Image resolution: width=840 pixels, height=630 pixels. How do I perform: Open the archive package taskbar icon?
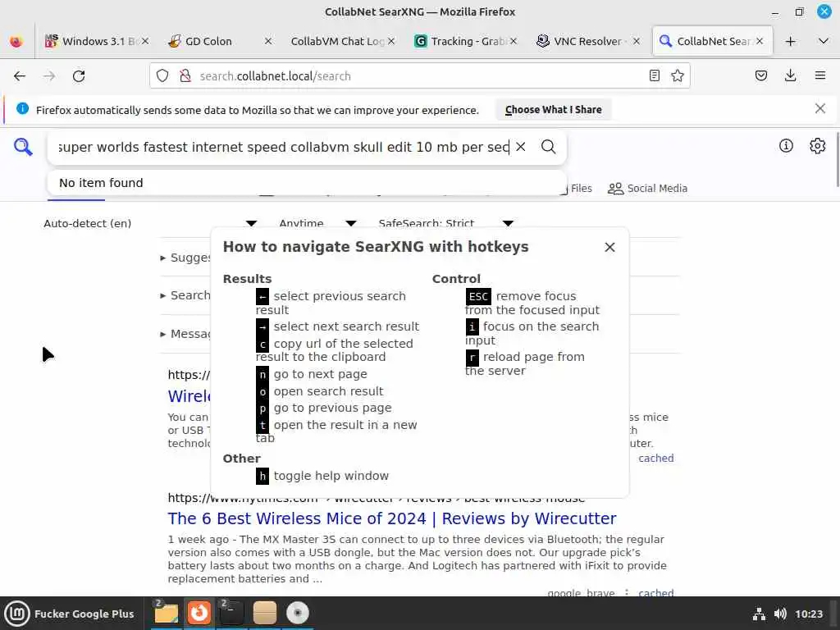point(265,614)
